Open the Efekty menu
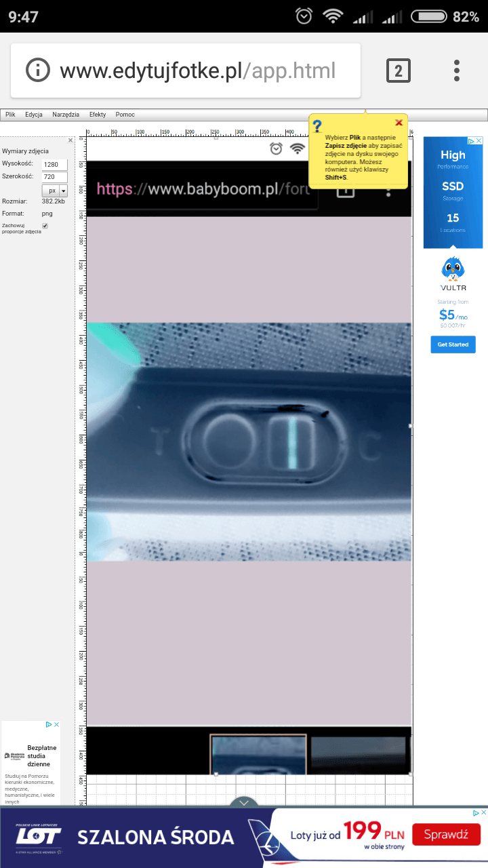The width and height of the screenshot is (488, 868). point(98,115)
